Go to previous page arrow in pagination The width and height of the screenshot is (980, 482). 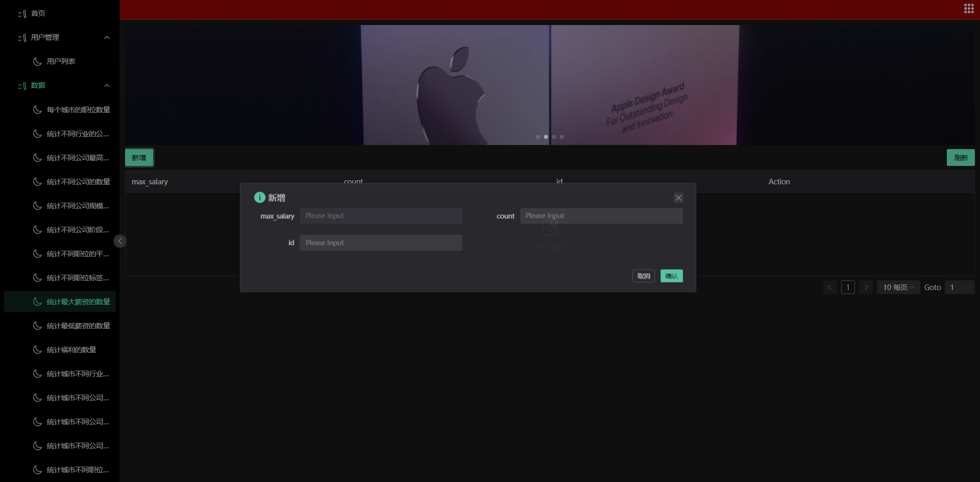pyautogui.click(x=830, y=287)
